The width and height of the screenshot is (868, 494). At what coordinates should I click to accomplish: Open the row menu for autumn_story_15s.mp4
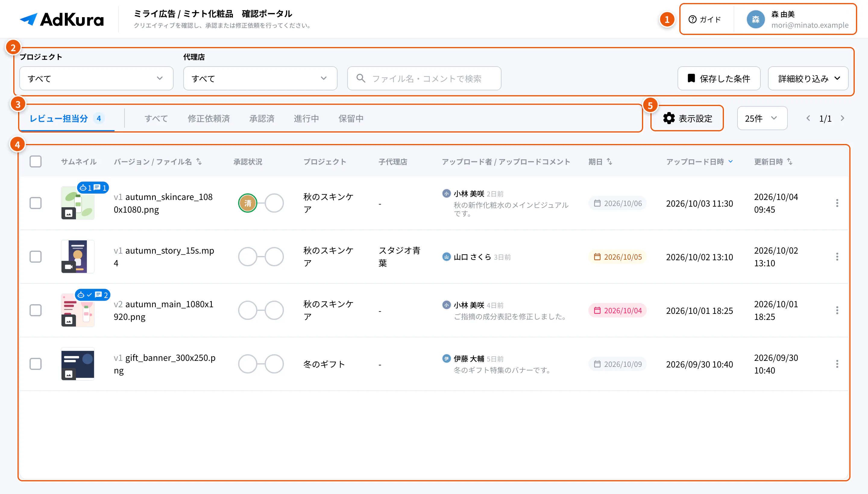[x=837, y=257]
